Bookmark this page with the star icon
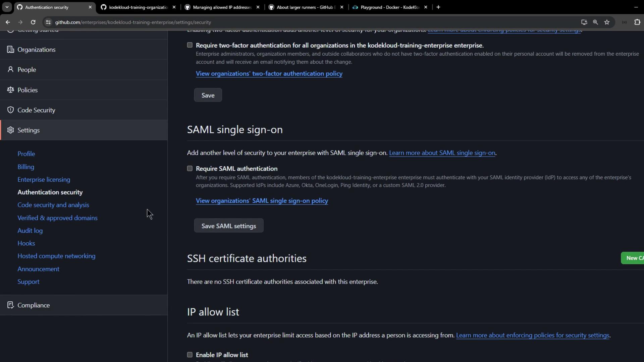Image resolution: width=644 pixels, height=362 pixels. (x=607, y=22)
